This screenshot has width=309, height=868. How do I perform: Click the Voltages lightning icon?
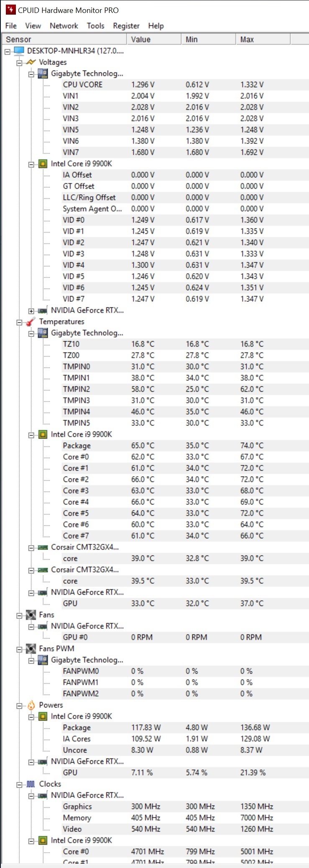[31, 62]
